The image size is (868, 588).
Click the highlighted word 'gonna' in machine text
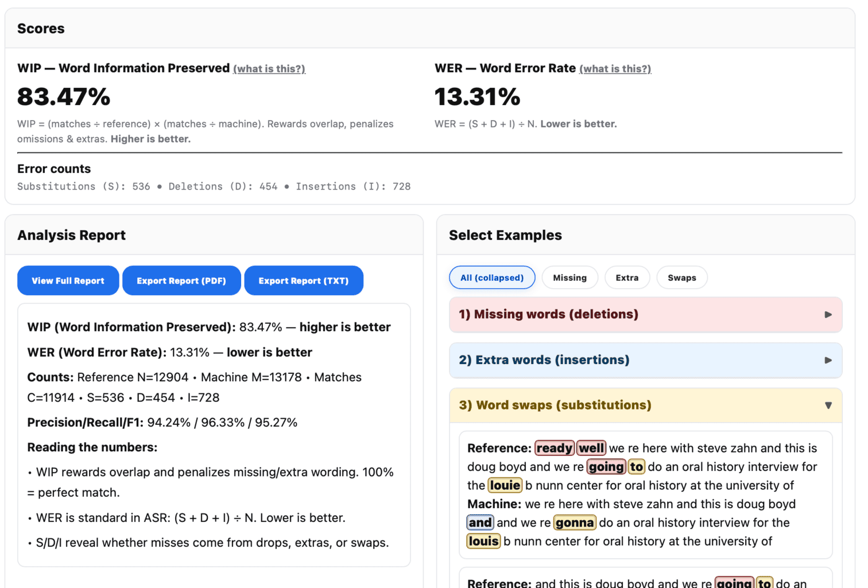(575, 523)
